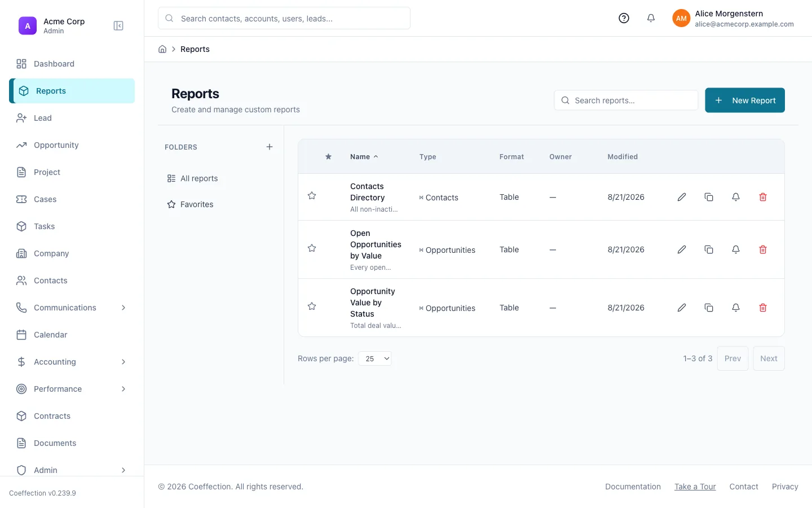The image size is (812, 508).
Task: Edit Opportunity Value by Status report
Action: coord(682,308)
